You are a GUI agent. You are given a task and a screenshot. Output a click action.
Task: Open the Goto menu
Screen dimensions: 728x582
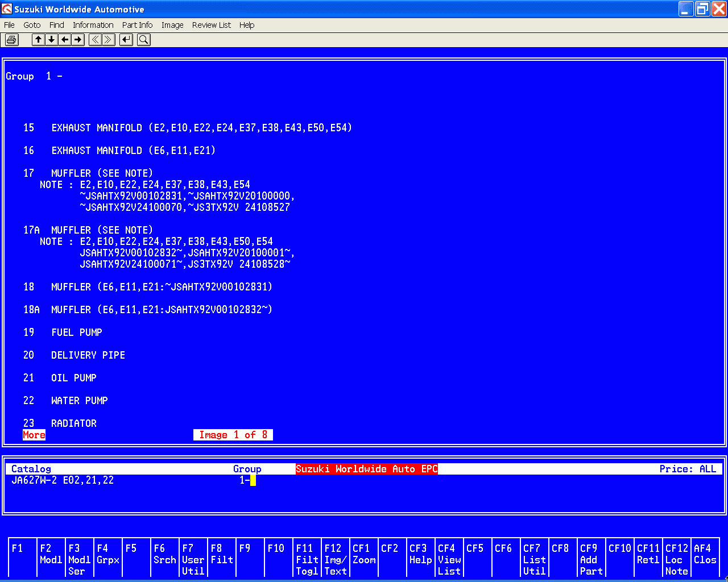pyautogui.click(x=32, y=25)
